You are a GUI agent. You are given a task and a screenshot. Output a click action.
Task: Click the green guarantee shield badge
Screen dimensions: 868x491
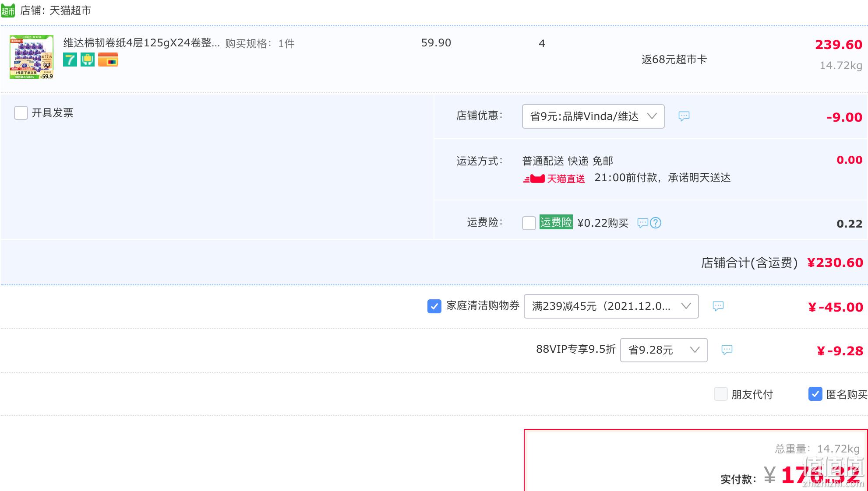[88, 60]
